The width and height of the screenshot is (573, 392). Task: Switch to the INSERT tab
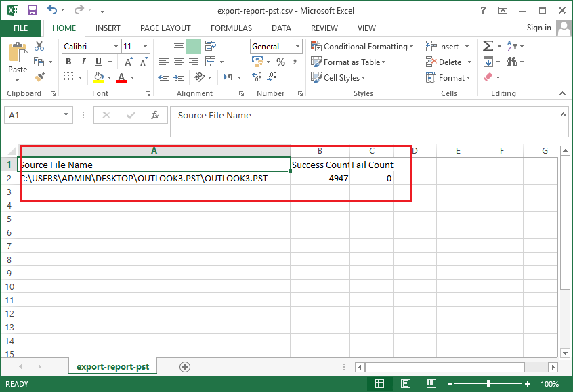click(x=108, y=28)
